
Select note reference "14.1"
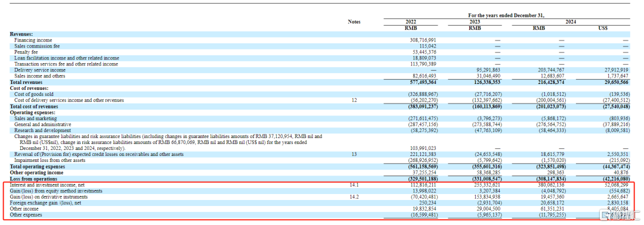click(354, 185)
